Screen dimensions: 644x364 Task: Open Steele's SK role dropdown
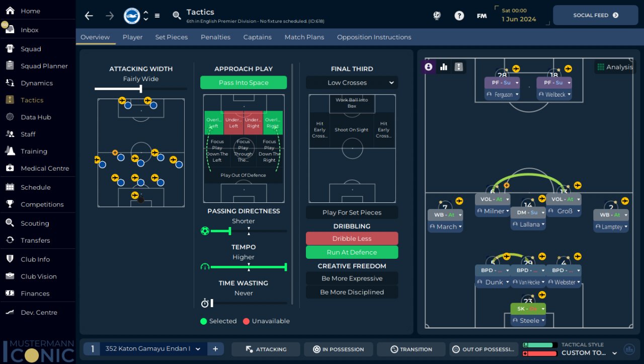point(528,309)
